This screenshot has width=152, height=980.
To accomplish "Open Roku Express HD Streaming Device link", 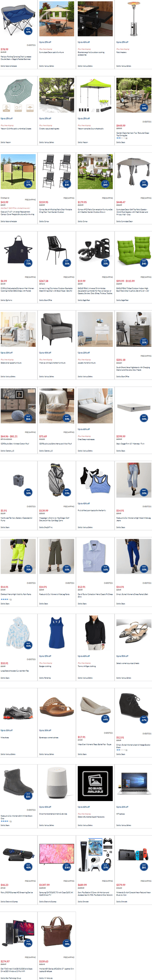I will tap(18, 892).
